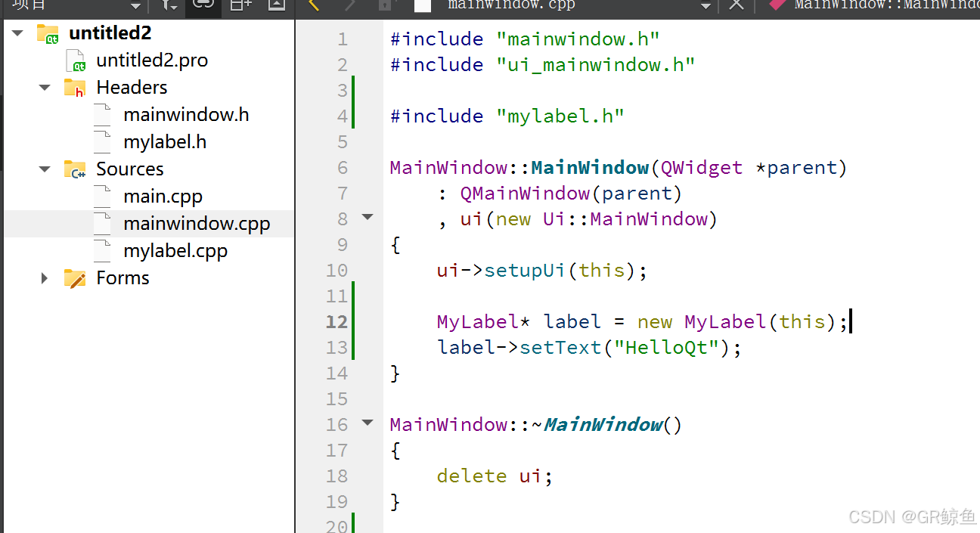This screenshot has width=980, height=533.
Task: Open the mainwindow.cpp open-documents dropdown
Action: point(706,5)
